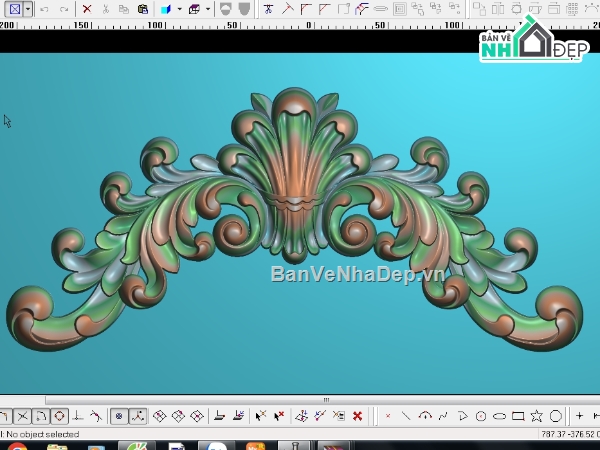Select the straight line drawing tool
The image size is (600, 450).
[406, 416]
